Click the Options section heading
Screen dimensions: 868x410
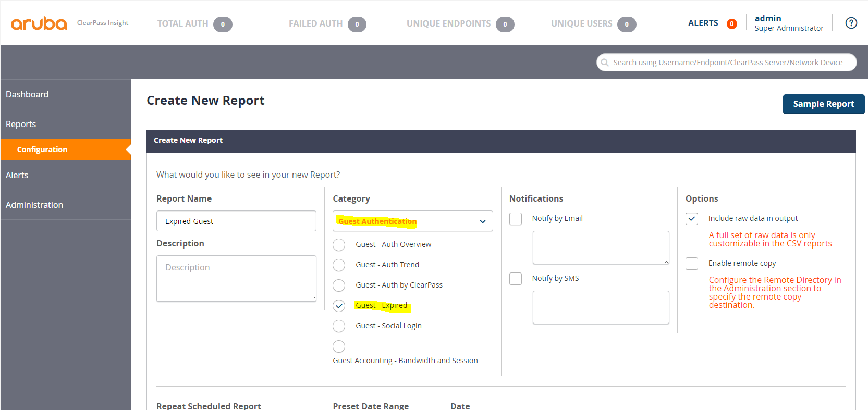coord(702,198)
